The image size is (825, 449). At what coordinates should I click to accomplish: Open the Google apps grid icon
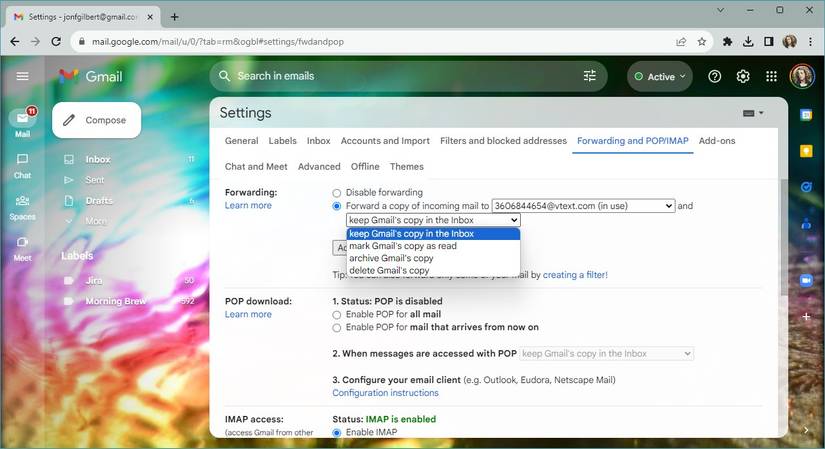(771, 76)
